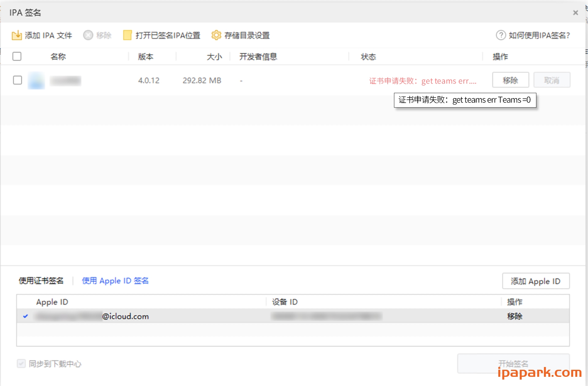This screenshot has height=386, width=588.
Task: Open signed IPA location via folder icon
Action: (127, 35)
